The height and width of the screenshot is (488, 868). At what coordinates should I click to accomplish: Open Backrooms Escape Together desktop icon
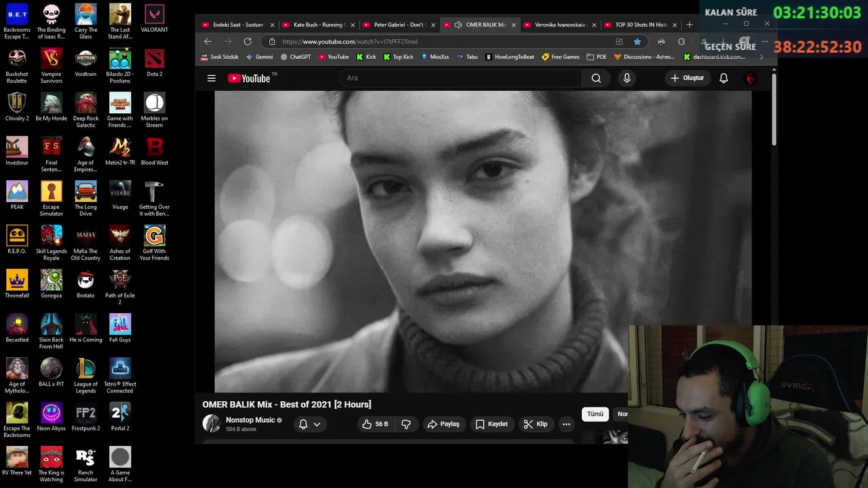pos(17,22)
